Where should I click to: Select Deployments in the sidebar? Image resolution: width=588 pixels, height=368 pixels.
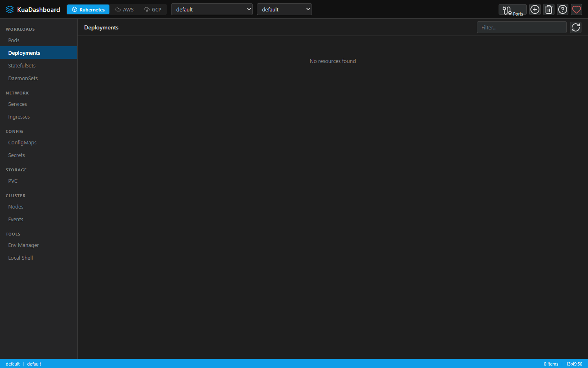(x=38, y=53)
